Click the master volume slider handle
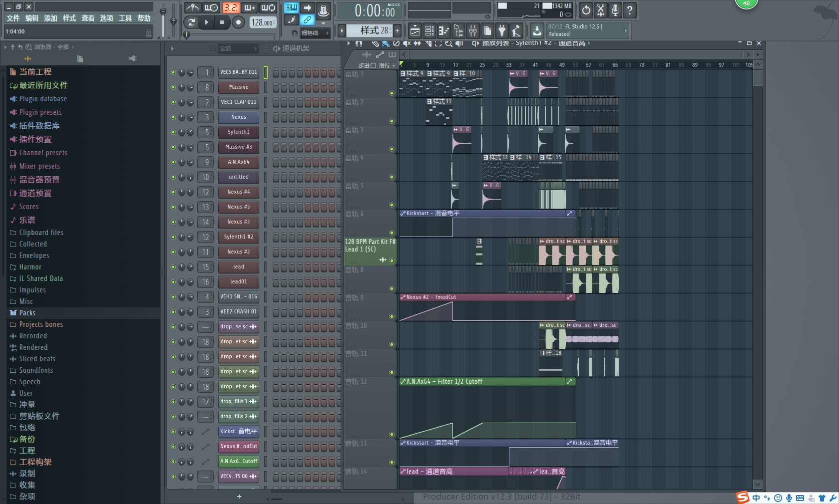 tap(163, 11)
